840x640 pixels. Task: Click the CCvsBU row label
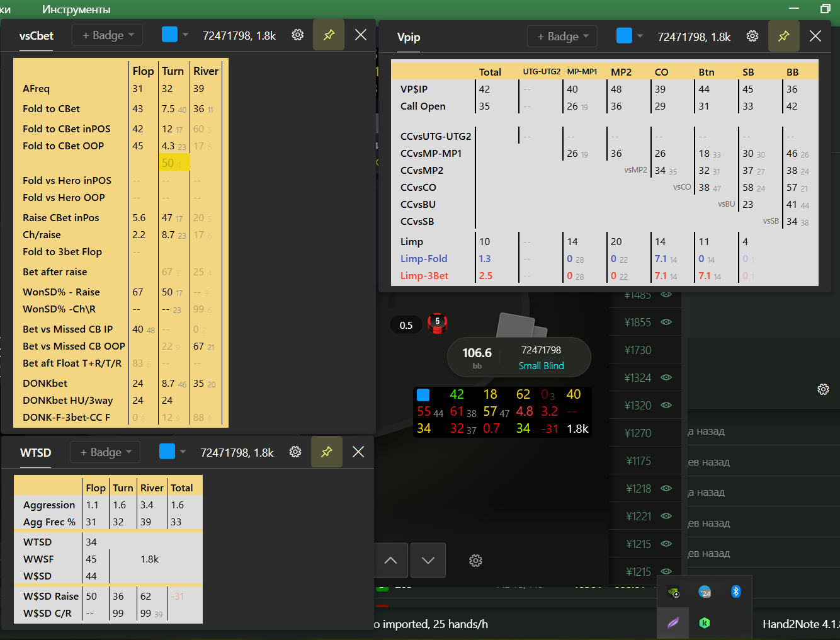coord(417,204)
